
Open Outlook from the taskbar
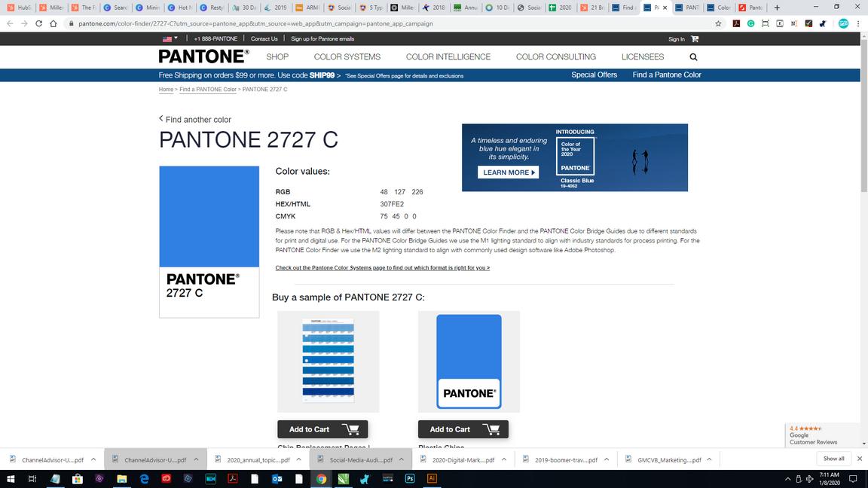click(277, 479)
